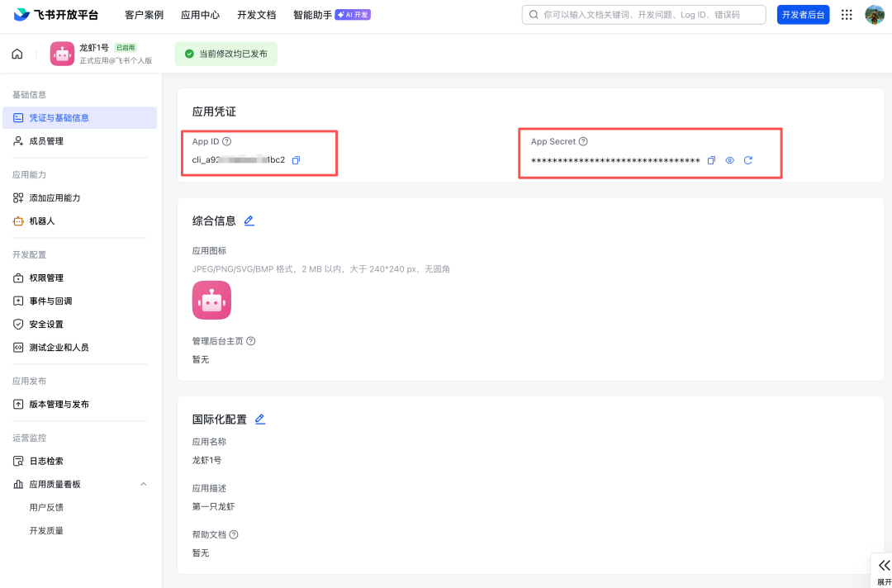The width and height of the screenshot is (892, 588).
Task: Open the apps grid menu
Action: 847,15
